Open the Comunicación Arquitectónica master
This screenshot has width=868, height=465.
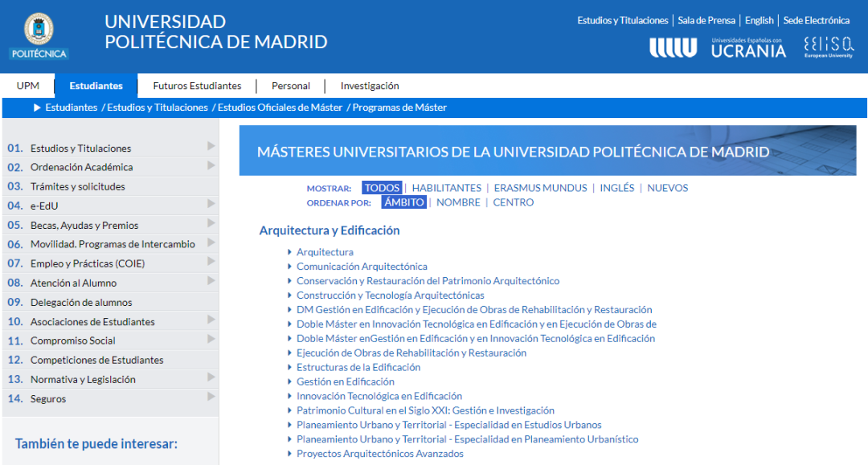362,267
